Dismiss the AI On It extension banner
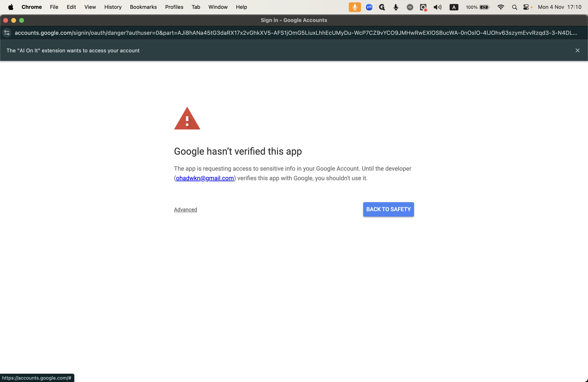Screen dimensions: 588x382 click(x=577, y=50)
